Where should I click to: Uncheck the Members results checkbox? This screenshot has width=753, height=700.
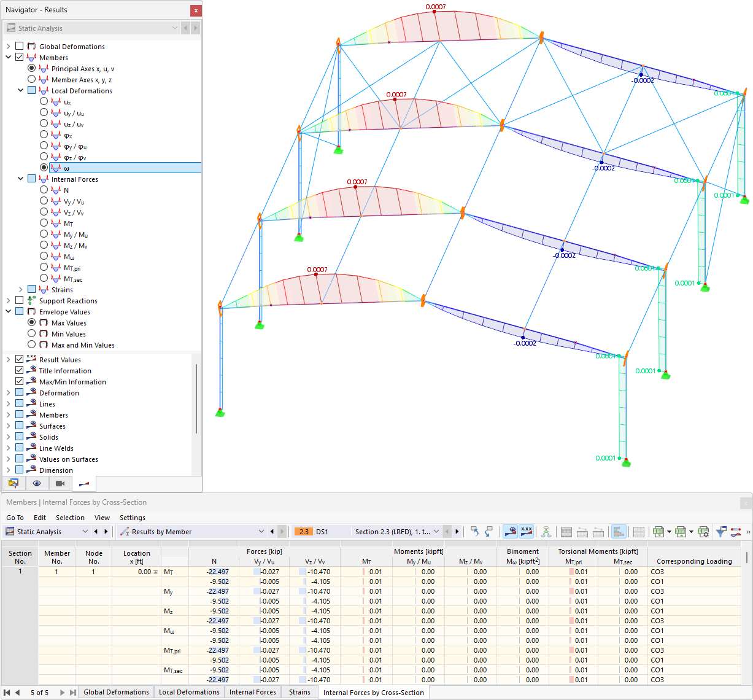(x=20, y=57)
